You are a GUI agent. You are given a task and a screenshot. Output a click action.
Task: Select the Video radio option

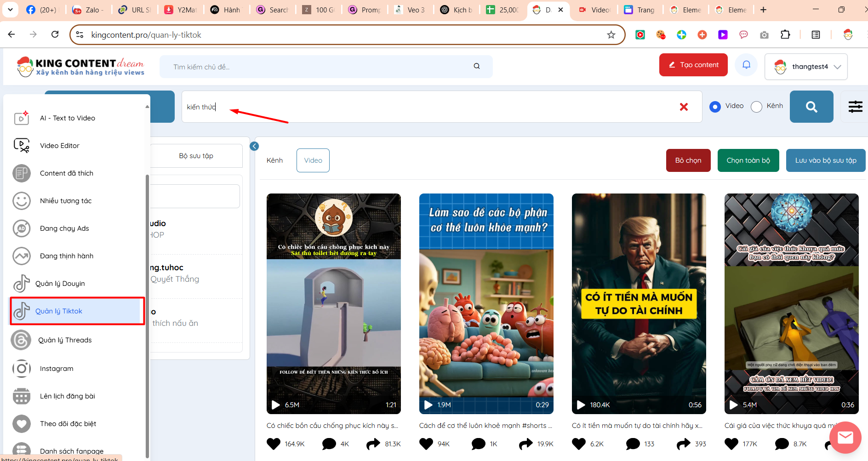tap(715, 107)
